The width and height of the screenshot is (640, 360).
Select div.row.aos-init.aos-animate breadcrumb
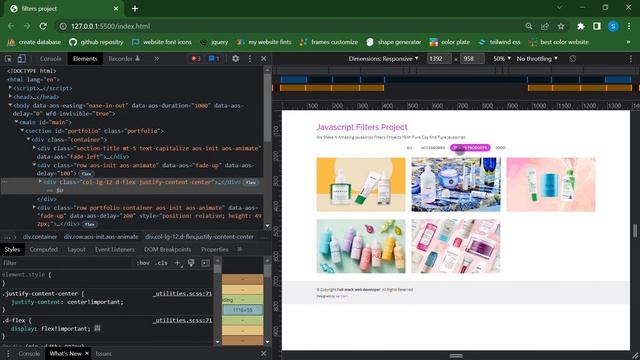(101, 237)
